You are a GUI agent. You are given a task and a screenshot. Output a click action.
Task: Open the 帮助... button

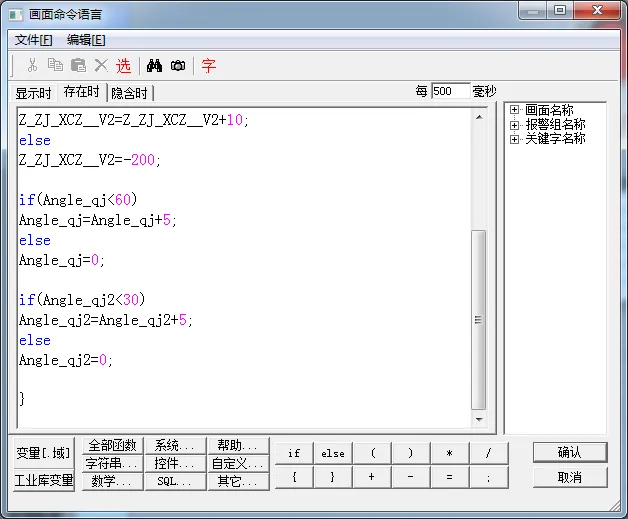[x=238, y=445]
